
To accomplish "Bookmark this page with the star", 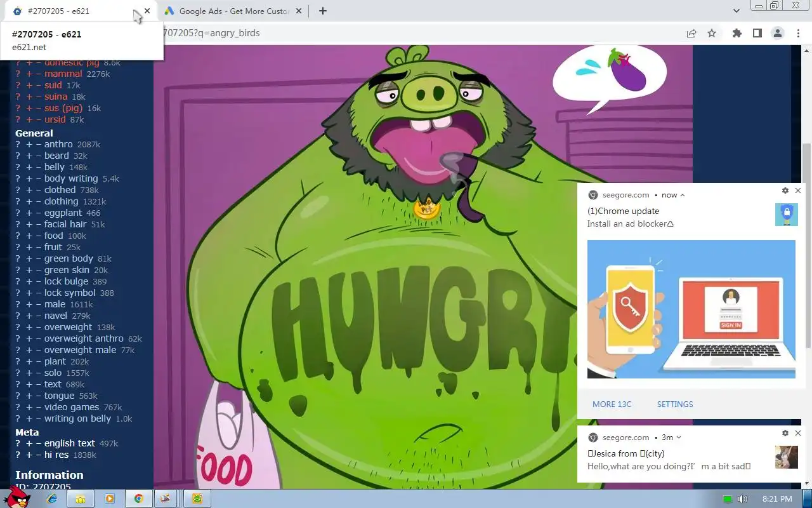I will pos(712,33).
